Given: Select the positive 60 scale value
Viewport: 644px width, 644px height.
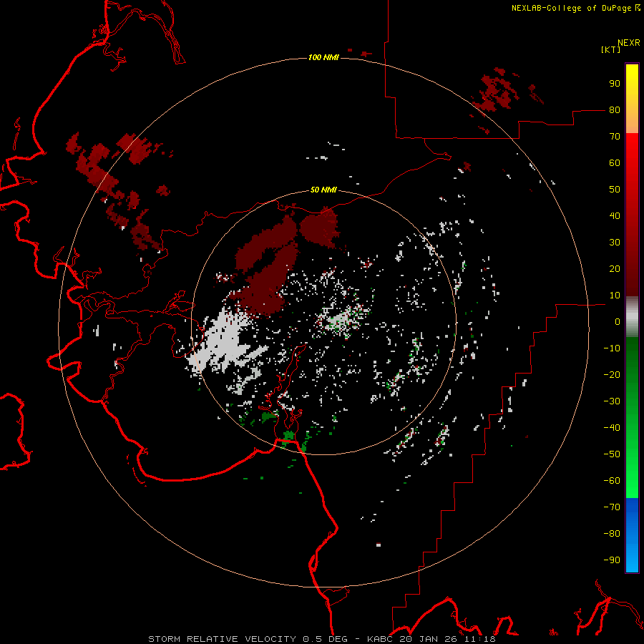Looking at the screenshot, I should pyautogui.click(x=615, y=163).
